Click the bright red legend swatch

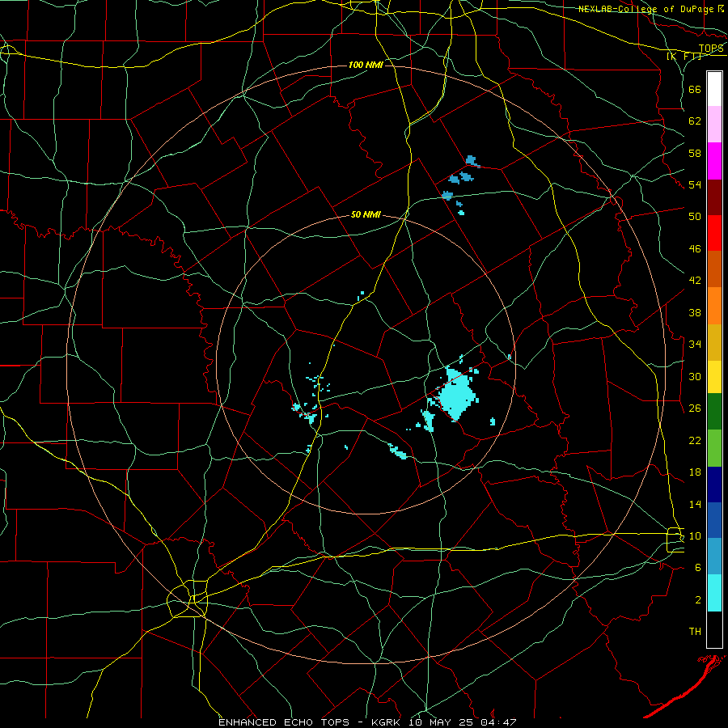pyautogui.click(x=714, y=233)
